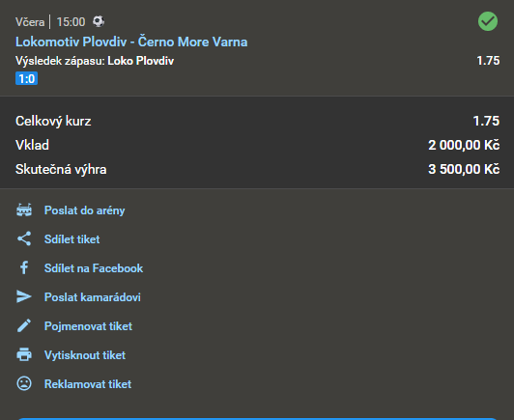Click the pencil icon to rename ticket
Viewport: 514px width, 420px height.
(x=24, y=325)
